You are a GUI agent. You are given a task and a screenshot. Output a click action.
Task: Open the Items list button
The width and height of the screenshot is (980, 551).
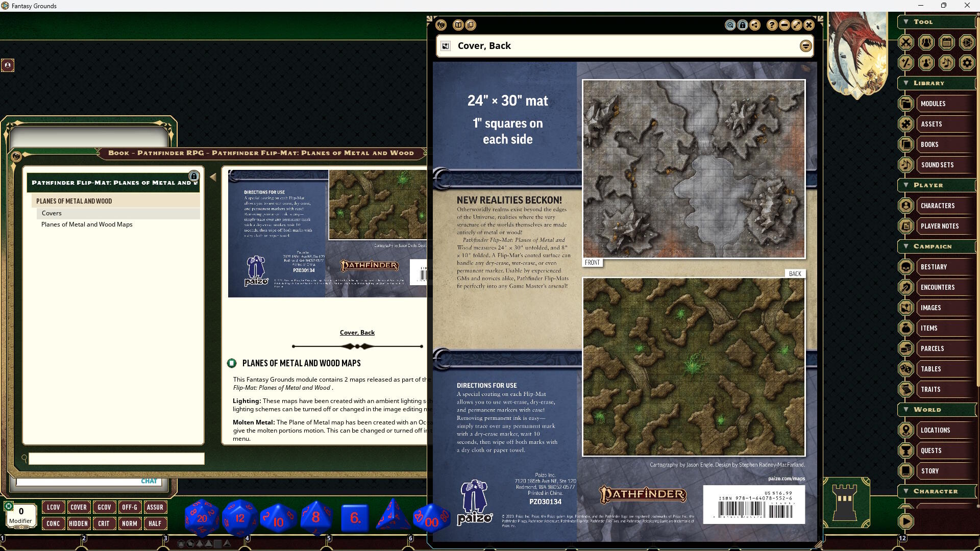[947, 328]
